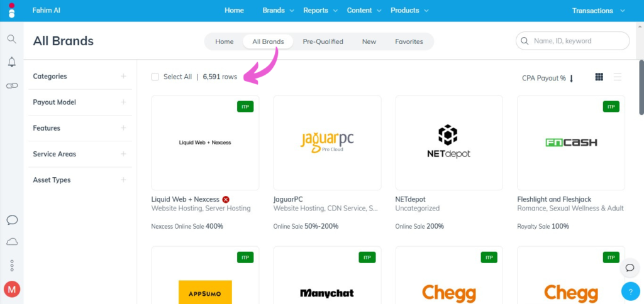Click the red X badge next to Liquid Web + Nexcess
Image resolution: width=644 pixels, height=304 pixels.
coord(226,199)
